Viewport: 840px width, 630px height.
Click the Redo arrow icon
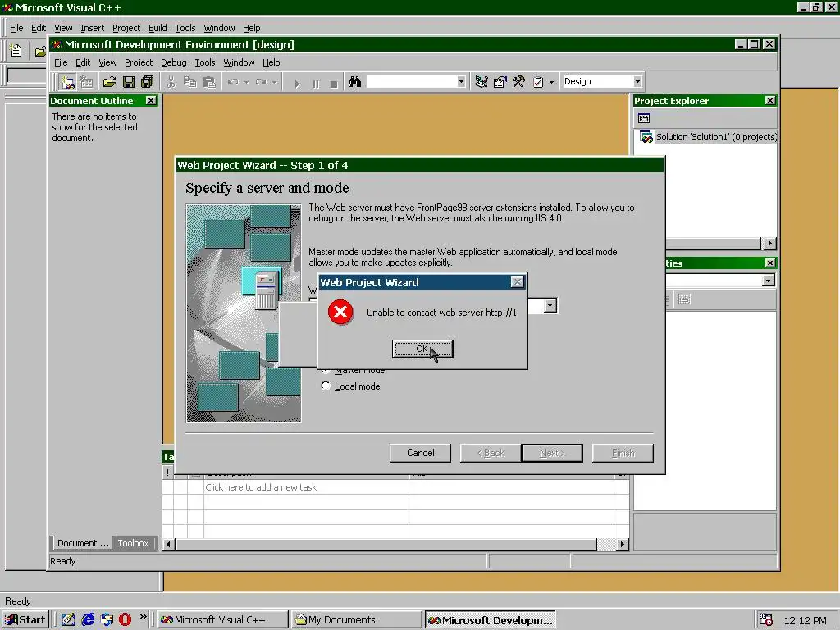(261, 82)
